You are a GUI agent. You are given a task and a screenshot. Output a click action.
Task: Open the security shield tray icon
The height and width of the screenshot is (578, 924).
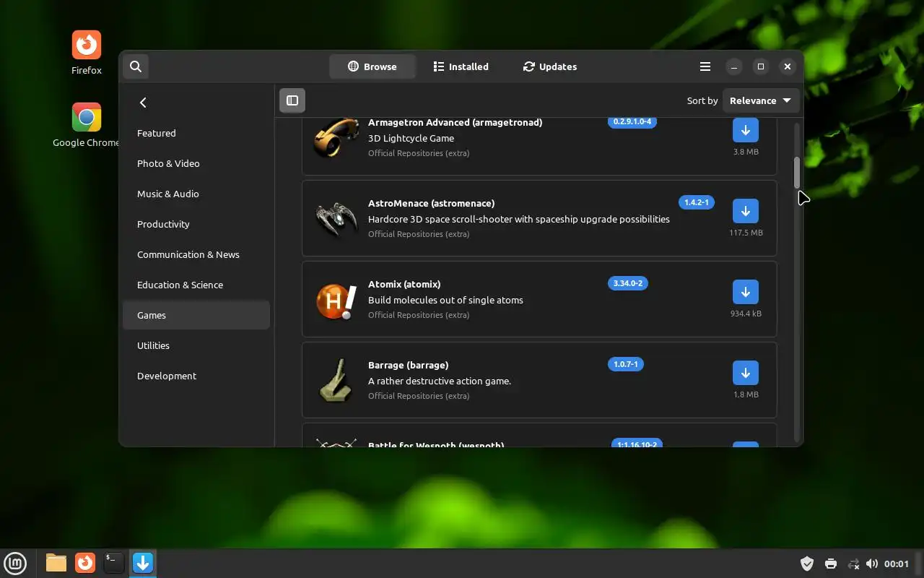(x=807, y=564)
